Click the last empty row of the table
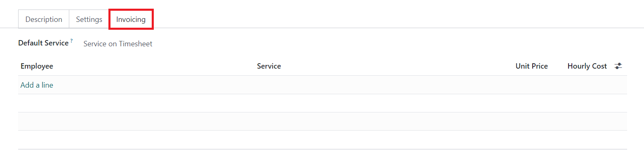The height and width of the screenshot is (167, 644). (x=322, y=140)
